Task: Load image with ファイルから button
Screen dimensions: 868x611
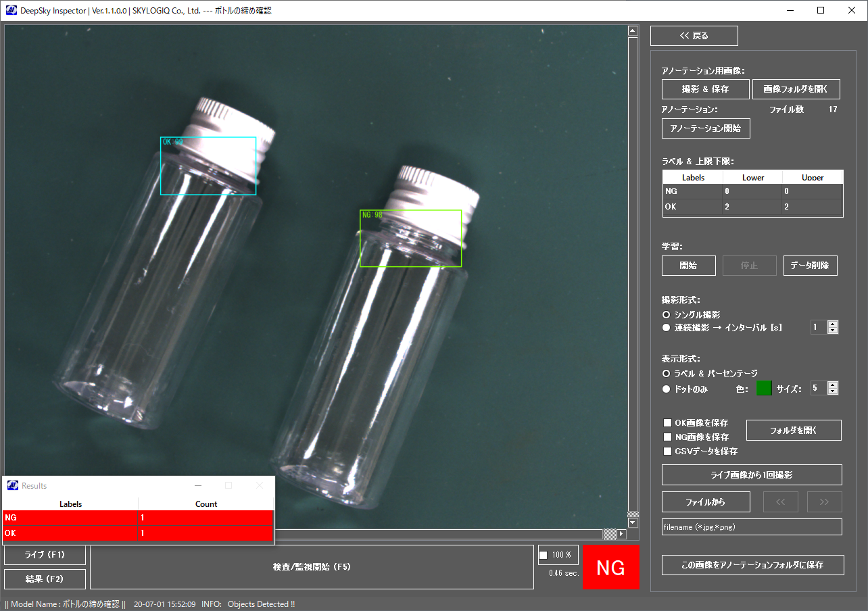Action: click(x=706, y=502)
